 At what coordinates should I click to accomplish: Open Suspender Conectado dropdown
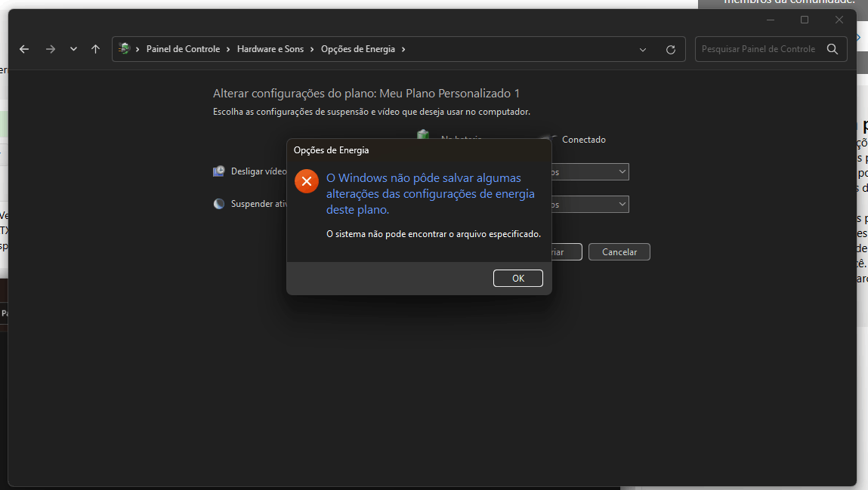[589, 205]
